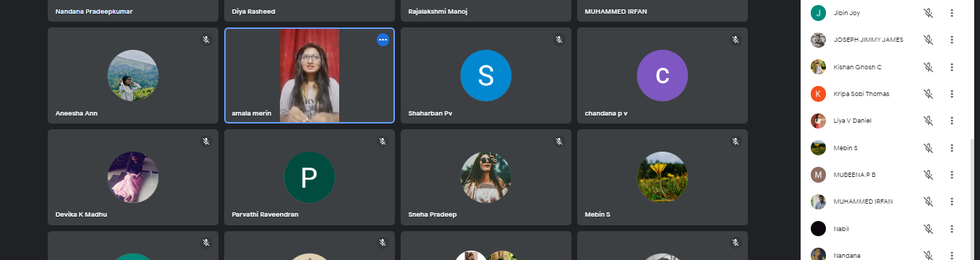Click Shaharban Pv's blue S avatar
The width and height of the screenshot is (980, 260).
pyautogui.click(x=486, y=76)
